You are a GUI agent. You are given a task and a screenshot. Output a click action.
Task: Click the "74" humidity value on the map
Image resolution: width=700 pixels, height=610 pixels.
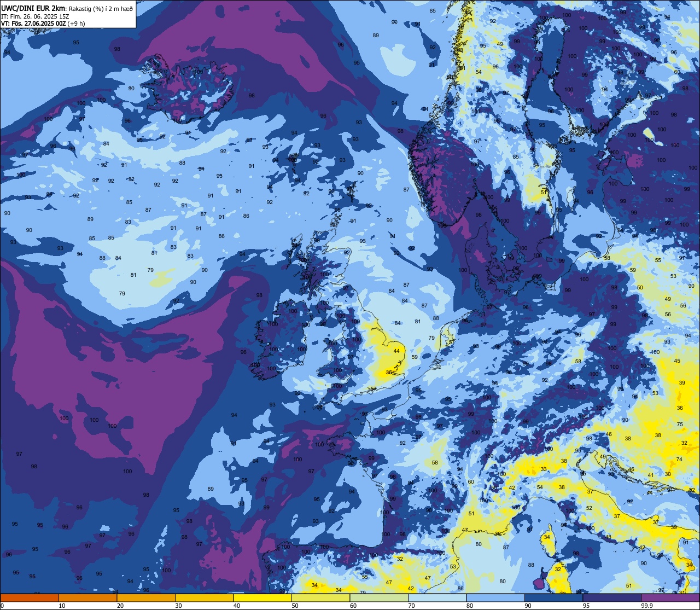click(679, 460)
